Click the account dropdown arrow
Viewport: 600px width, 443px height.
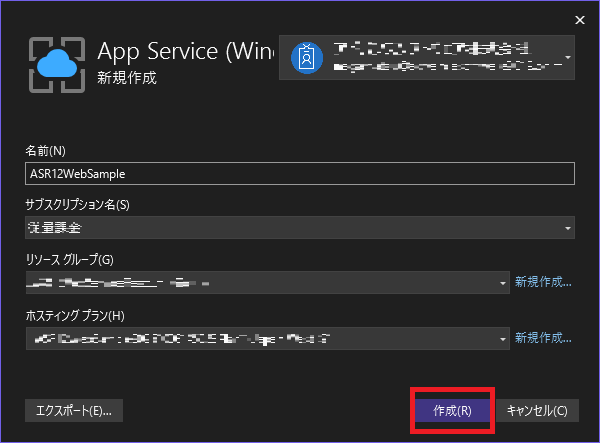click(x=568, y=58)
